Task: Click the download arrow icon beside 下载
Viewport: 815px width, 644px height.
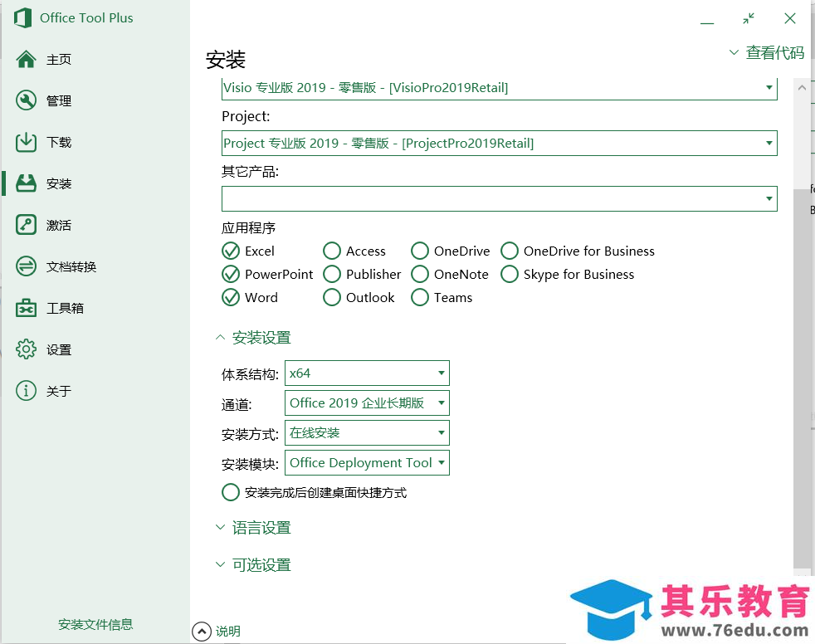Action: pyautogui.click(x=26, y=142)
